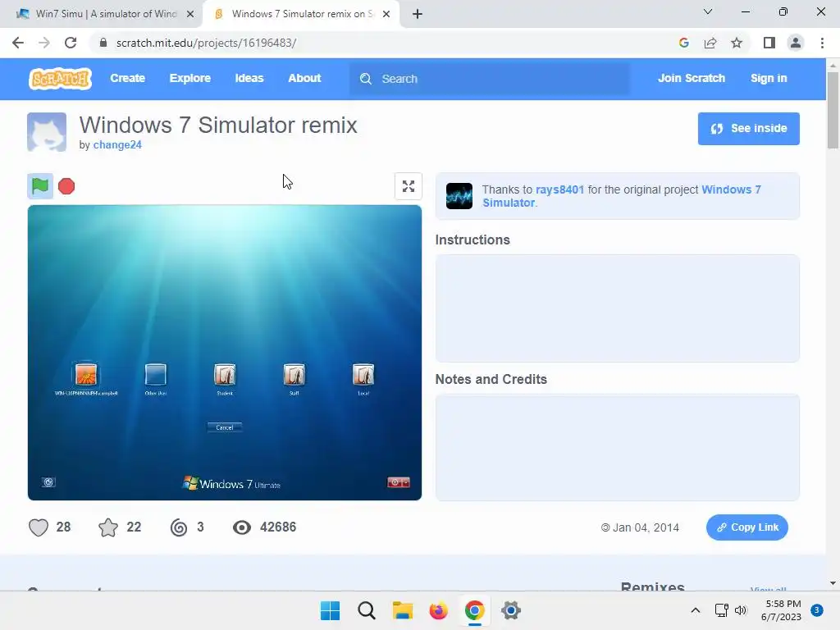Click Cancel button in the simulator
Screen dimensions: 840x630
tap(225, 427)
